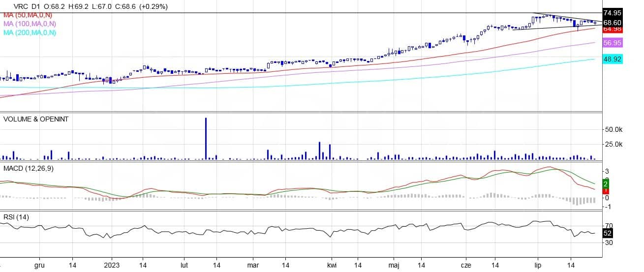This screenshot has width=644, height=272.
Task: Open the MACD (12,26,9) indicator label
Action: 28,169
